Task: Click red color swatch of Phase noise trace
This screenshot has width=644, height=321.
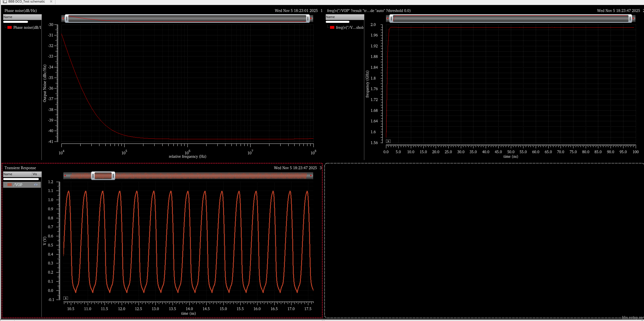Action: 10,27
